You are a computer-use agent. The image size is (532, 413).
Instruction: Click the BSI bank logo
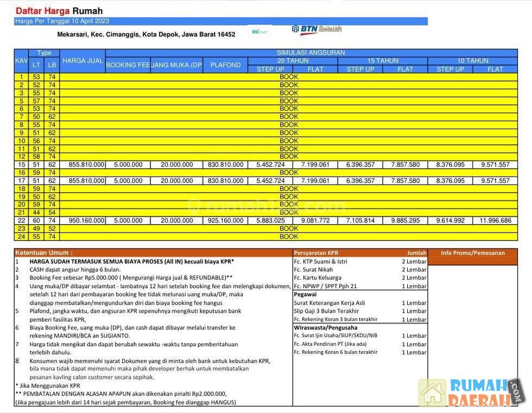pos(259,31)
